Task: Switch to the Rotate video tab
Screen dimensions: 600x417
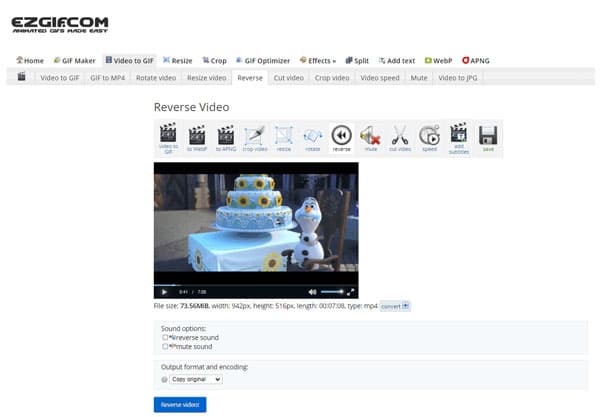Action: pos(156,78)
